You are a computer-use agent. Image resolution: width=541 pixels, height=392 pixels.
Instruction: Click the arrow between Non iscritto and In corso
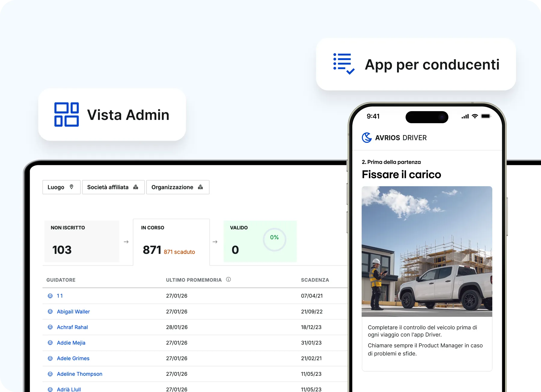coord(126,242)
